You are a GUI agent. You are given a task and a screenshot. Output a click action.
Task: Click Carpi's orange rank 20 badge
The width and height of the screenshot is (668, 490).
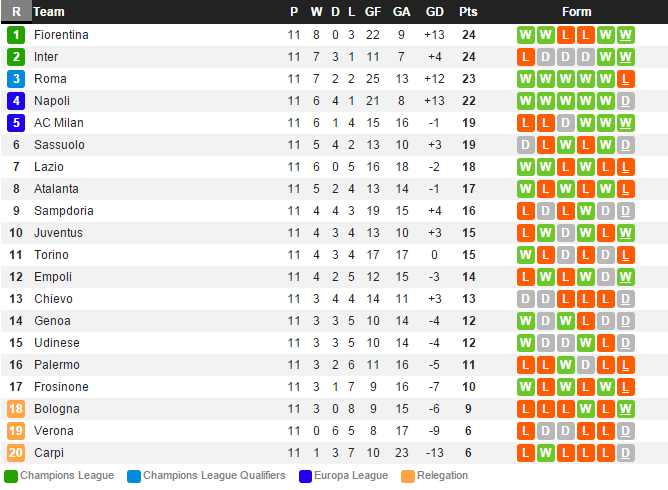coord(16,453)
